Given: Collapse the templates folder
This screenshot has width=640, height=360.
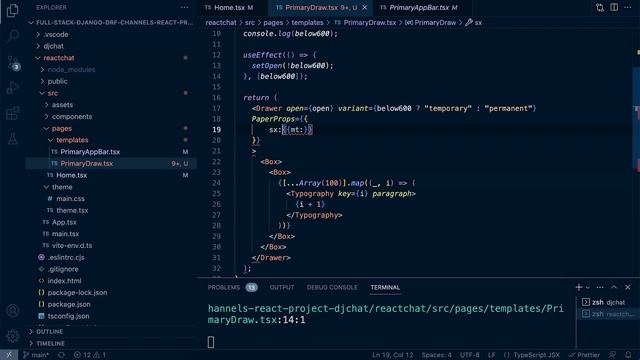Looking at the screenshot, I should [x=72, y=140].
